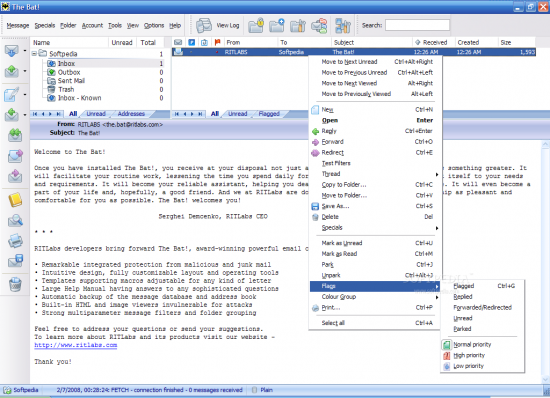
Task: Click the Forward message icon in left sidebar
Action: tap(15, 156)
